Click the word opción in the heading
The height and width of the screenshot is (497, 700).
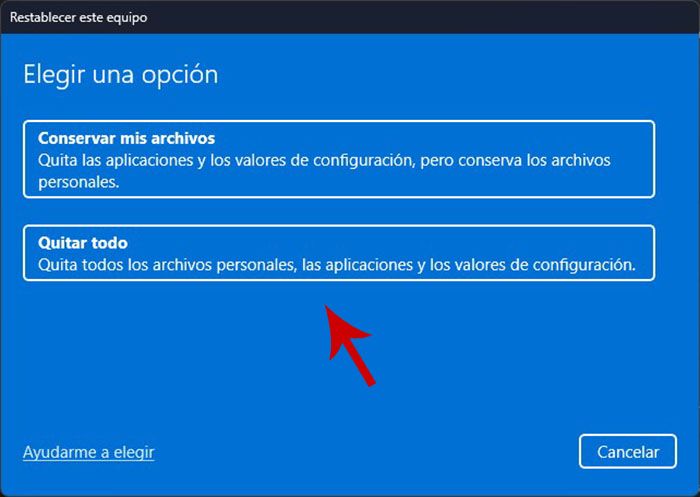[x=180, y=75]
